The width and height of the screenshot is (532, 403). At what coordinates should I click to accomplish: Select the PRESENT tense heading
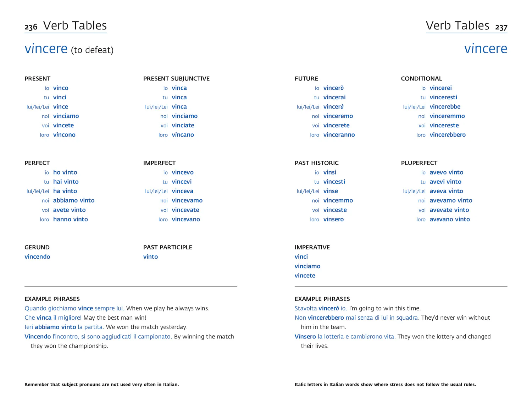pos(38,78)
